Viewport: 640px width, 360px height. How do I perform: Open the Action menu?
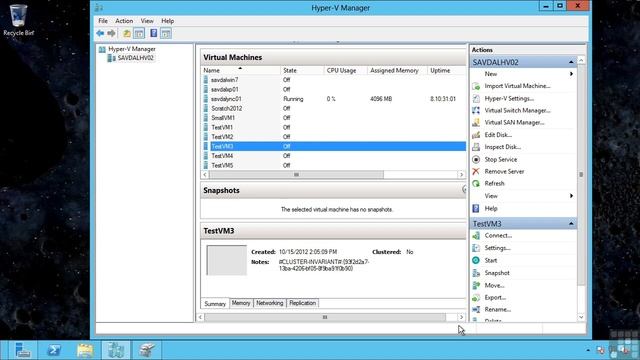coord(124,21)
